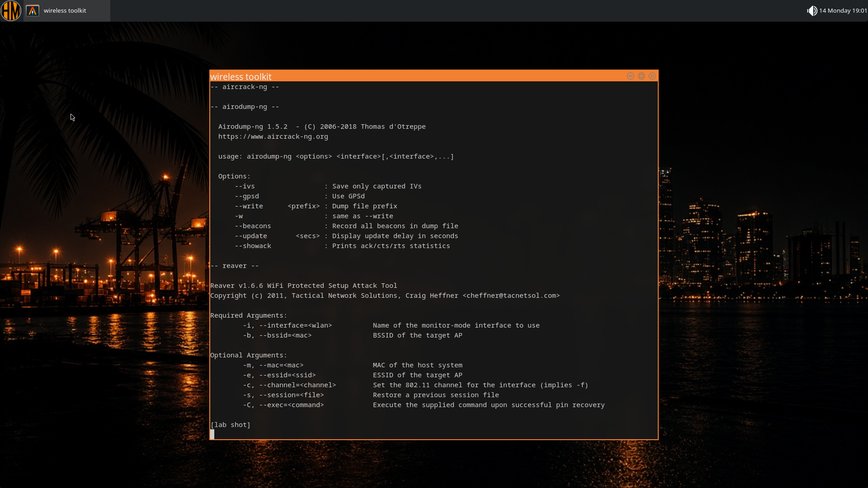
Task: Click the '-i, --interface=<wlan>' argument
Action: click(x=287, y=325)
